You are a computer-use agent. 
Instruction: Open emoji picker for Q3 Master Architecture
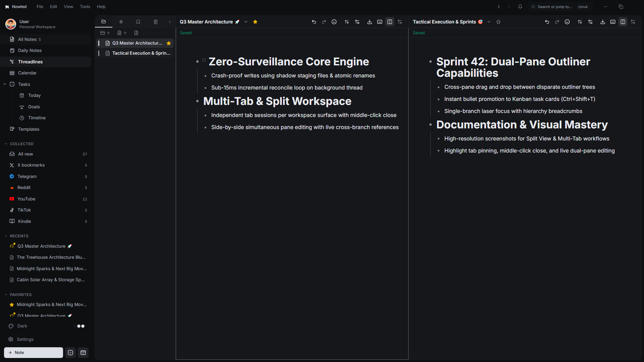334,22
